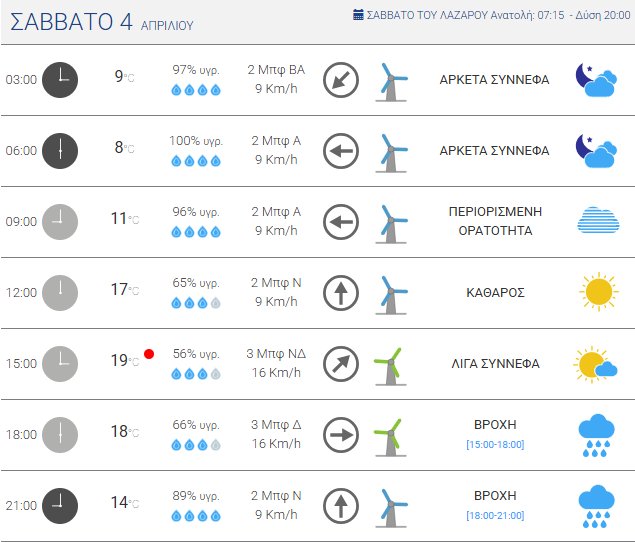Click the red max temperature dot at 15:00
Screen dimensions: 635x542
click(x=149, y=353)
